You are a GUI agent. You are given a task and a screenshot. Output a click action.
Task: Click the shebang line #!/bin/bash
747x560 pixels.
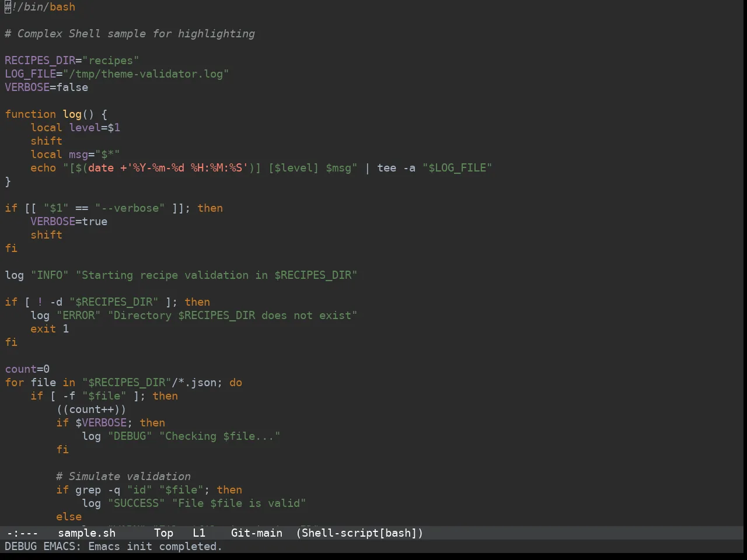click(x=40, y=7)
